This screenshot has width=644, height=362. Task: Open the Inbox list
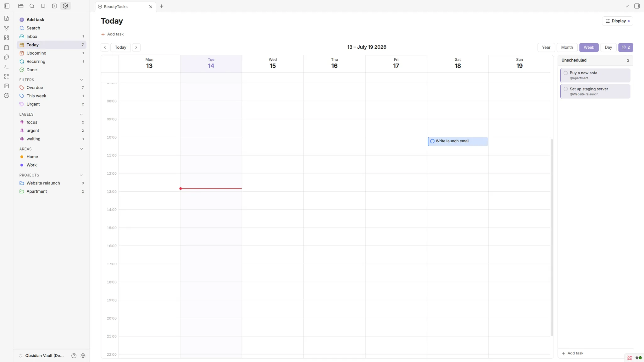point(52,36)
